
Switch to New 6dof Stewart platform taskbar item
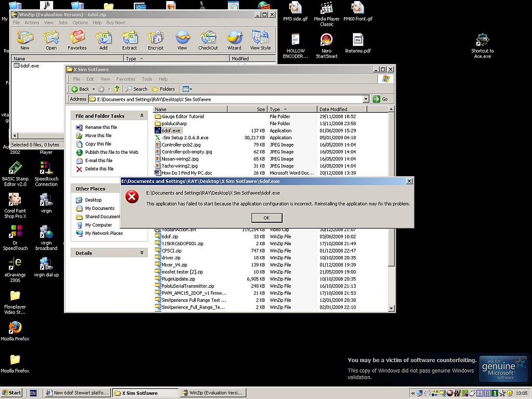point(77,393)
